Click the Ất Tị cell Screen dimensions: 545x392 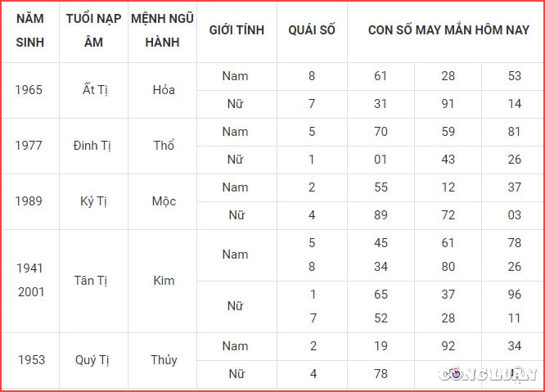(95, 90)
